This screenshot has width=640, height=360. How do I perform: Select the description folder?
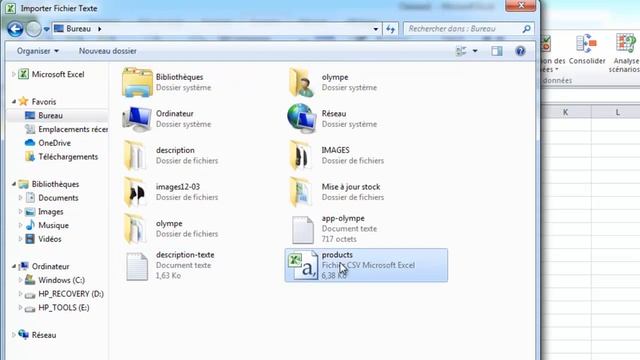(171, 155)
